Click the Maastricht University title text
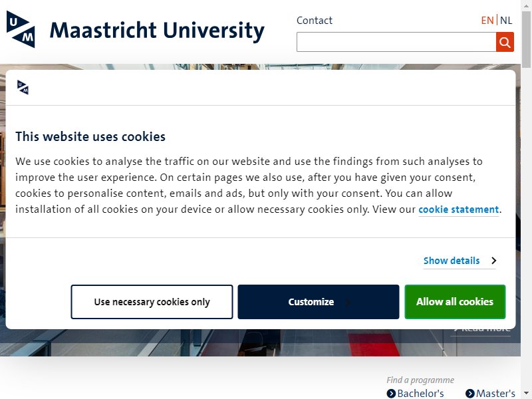 (157, 31)
